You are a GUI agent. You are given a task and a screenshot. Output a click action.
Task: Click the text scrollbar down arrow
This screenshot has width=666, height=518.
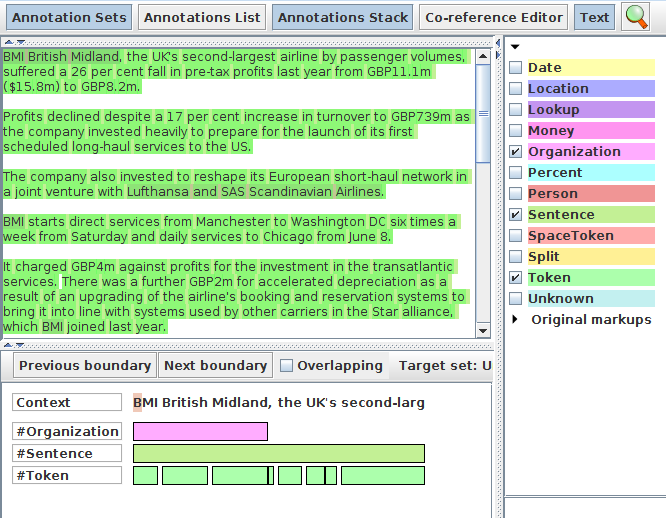pyautogui.click(x=483, y=331)
